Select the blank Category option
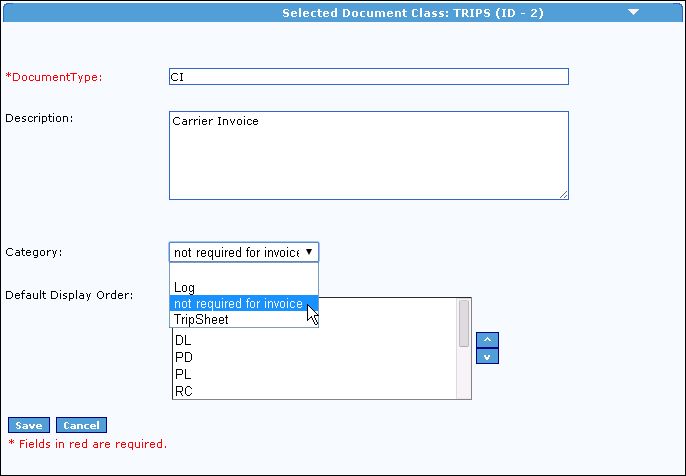Viewport: 686px width, 476px height. 244,271
